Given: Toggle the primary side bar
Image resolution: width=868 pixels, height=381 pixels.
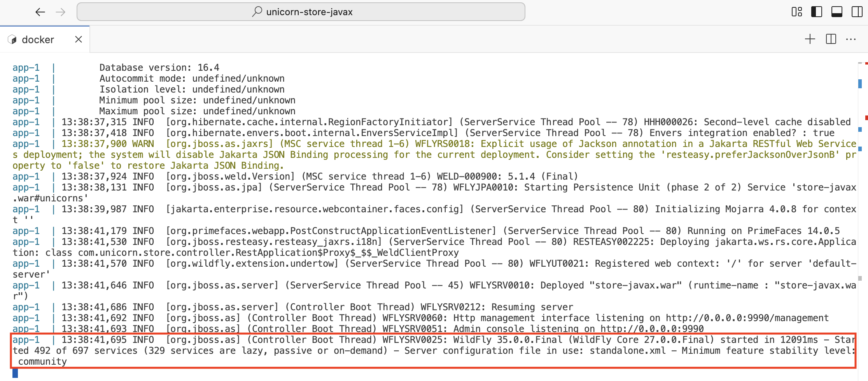Looking at the screenshot, I should point(816,12).
